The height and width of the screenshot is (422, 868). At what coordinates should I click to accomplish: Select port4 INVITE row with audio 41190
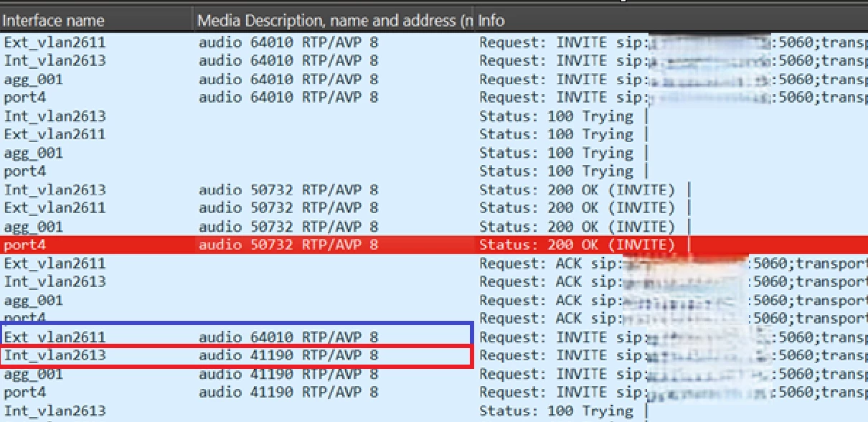[x=434, y=393]
